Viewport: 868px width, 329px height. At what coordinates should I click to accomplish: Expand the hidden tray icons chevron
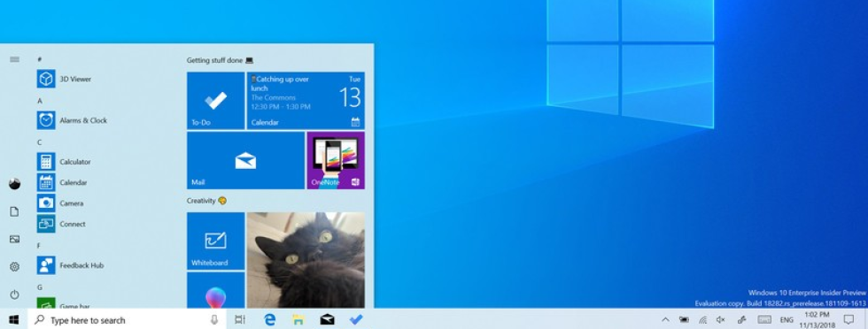pos(665,319)
